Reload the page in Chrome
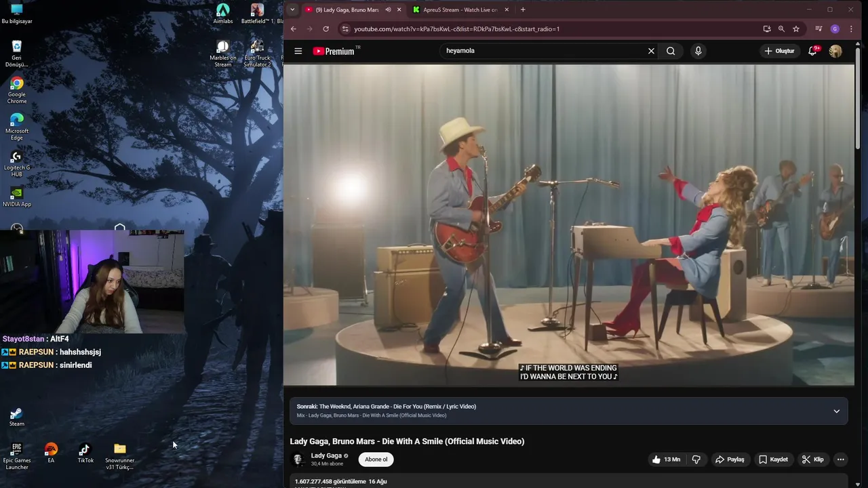The height and width of the screenshot is (488, 868). [326, 29]
